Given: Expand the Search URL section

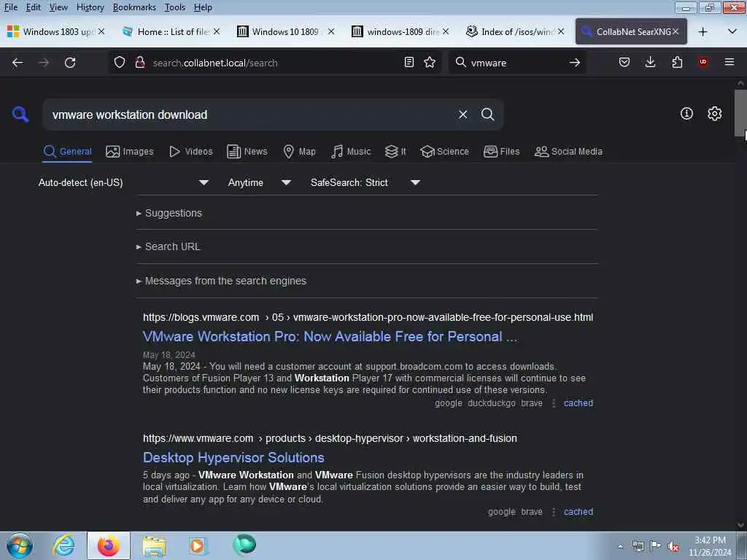Looking at the screenshot, I should (169, 246).
